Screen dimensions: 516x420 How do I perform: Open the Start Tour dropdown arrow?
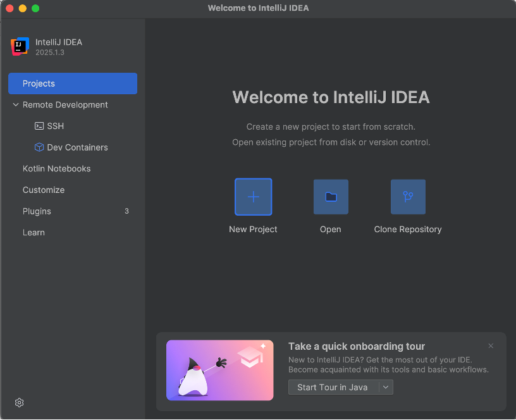point(386,387)
